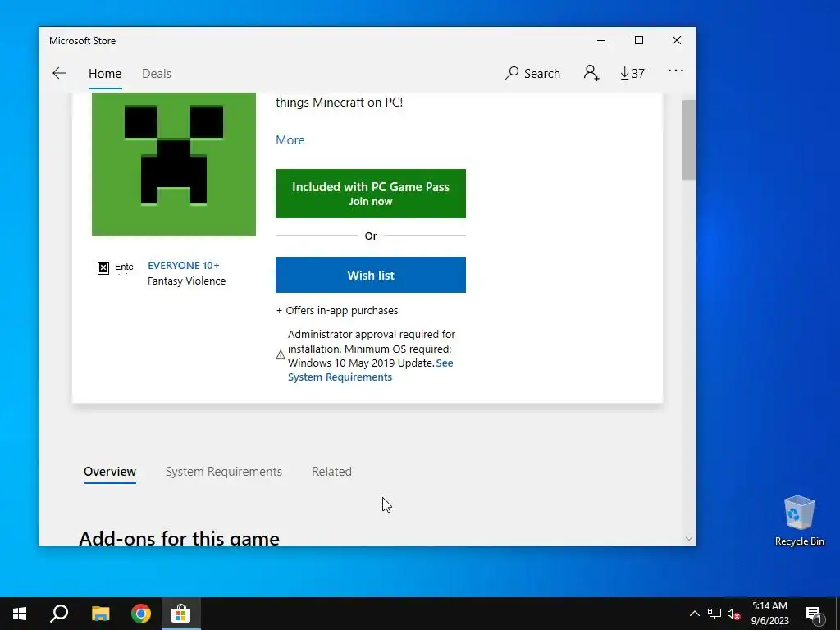The height and width of the screenshot is (630, 840).
Task: Open the notification Action Center icon
Action: coord(815,614)
